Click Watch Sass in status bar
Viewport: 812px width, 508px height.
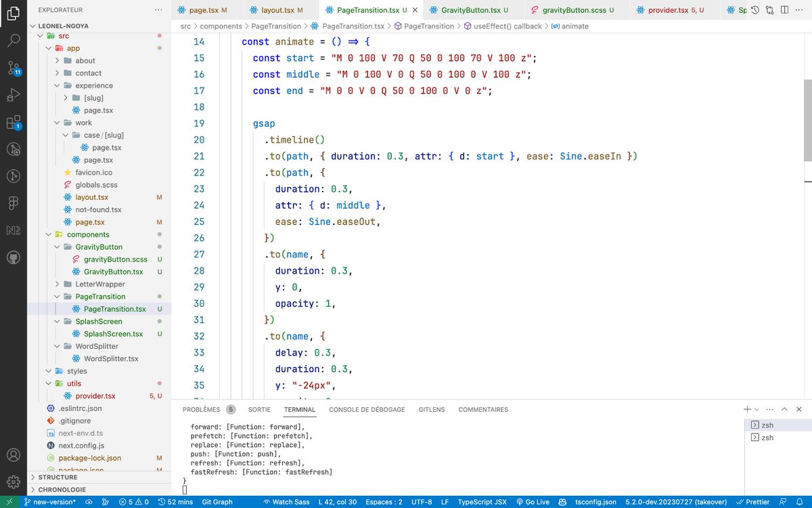286,502
